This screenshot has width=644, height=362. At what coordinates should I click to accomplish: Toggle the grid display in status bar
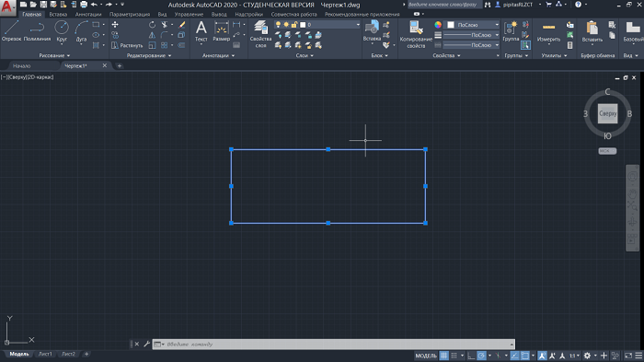click(444, 356)
